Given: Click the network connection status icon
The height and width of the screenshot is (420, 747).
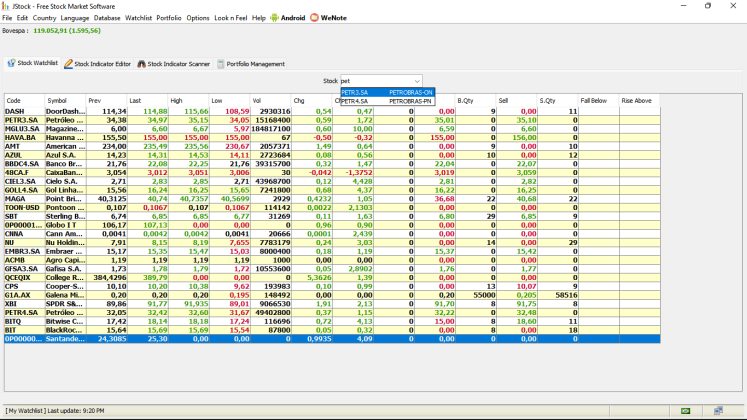Looking at the screenshot, I should [718, 410].
